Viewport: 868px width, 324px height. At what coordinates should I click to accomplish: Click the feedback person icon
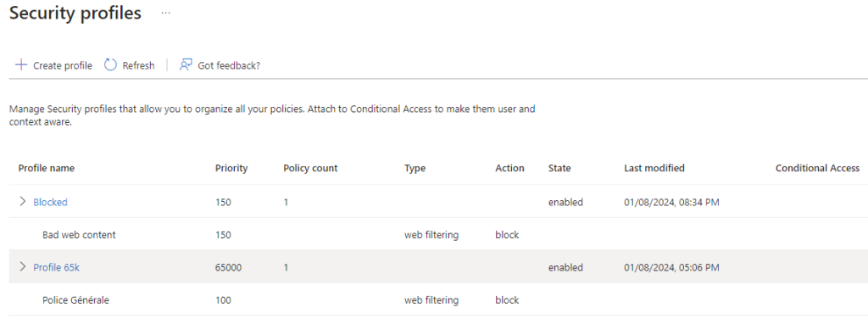point(186,65)
